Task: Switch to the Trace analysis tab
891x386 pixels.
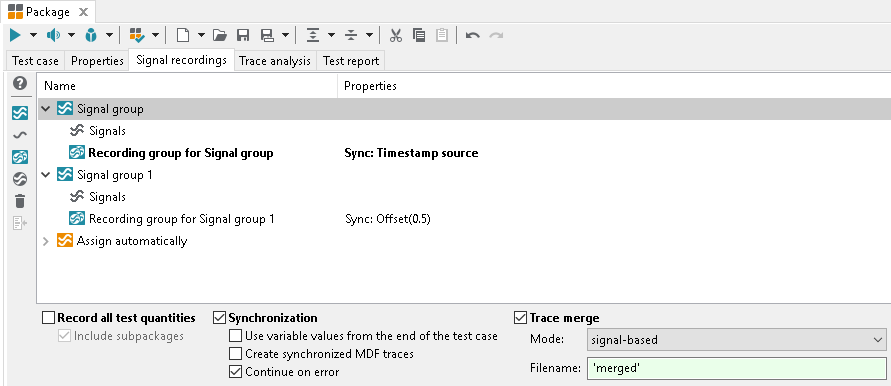Action: tap(275, 61)
